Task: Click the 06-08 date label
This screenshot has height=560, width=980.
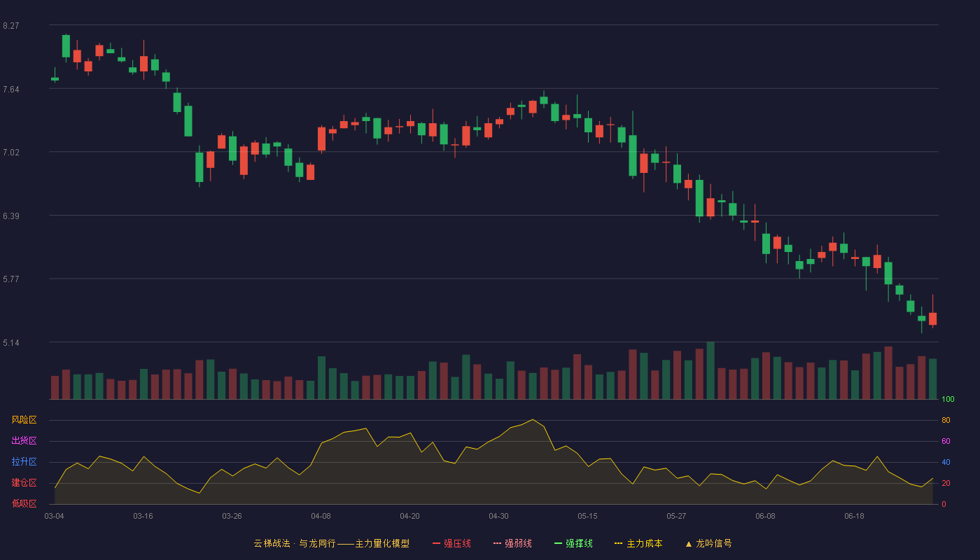Action: [765, 516]
